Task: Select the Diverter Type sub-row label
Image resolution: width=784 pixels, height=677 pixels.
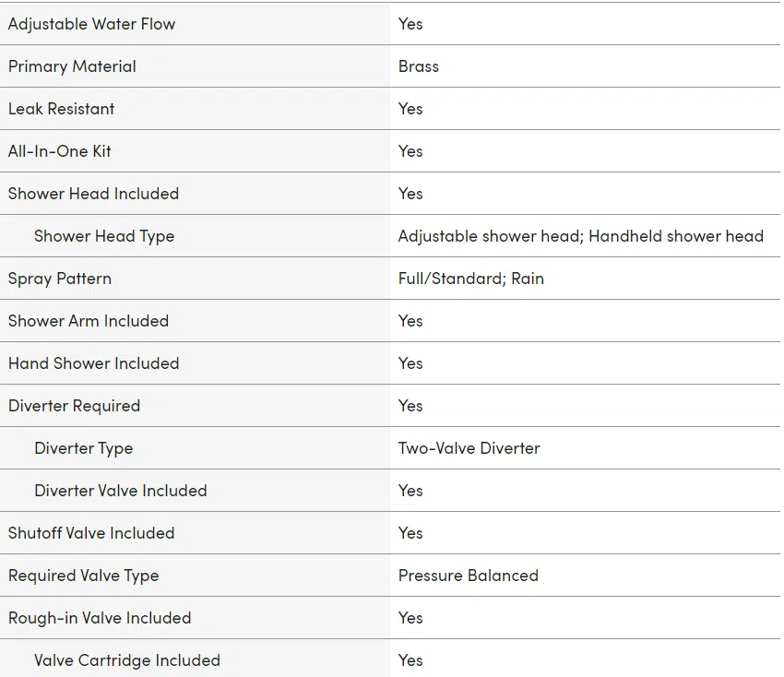Action: [84, 448]
